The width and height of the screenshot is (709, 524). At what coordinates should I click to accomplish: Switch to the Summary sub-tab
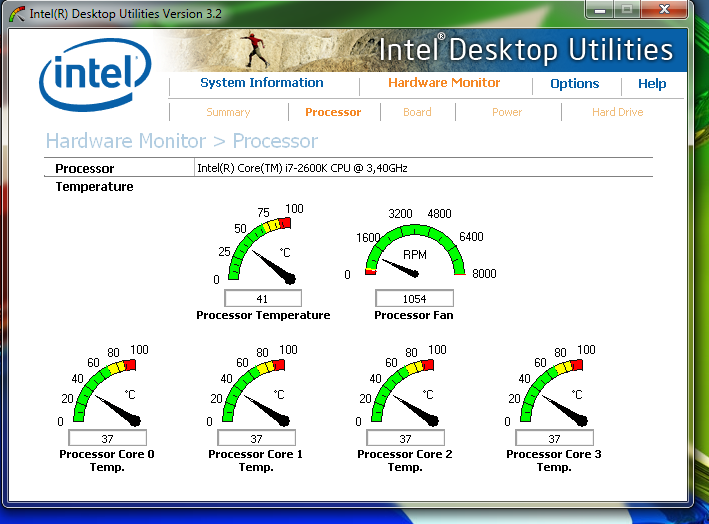pyautogui.click(x=228, y=112)
